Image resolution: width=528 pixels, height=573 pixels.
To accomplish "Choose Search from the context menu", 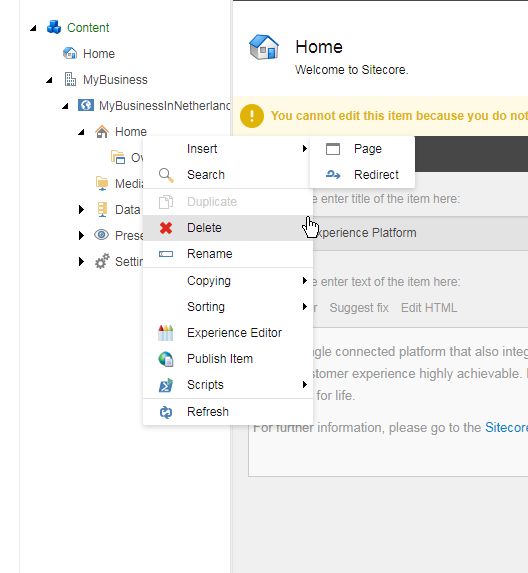I will coord(228,175).
